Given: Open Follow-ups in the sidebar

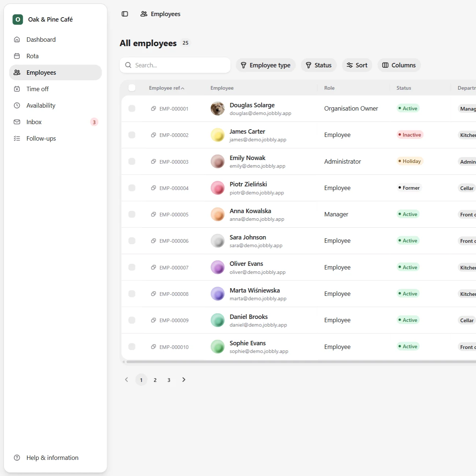Looking at the screenshot, I should [x=55, y=138].
